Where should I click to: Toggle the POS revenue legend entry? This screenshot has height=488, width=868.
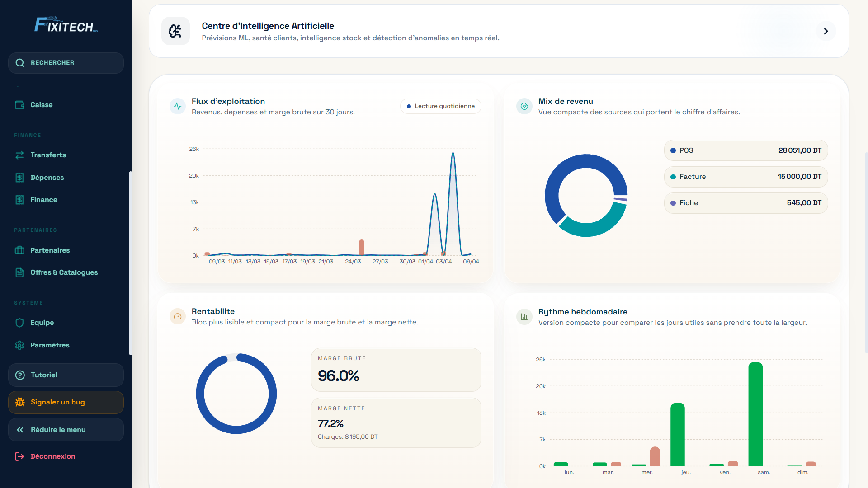pos(745,150)
